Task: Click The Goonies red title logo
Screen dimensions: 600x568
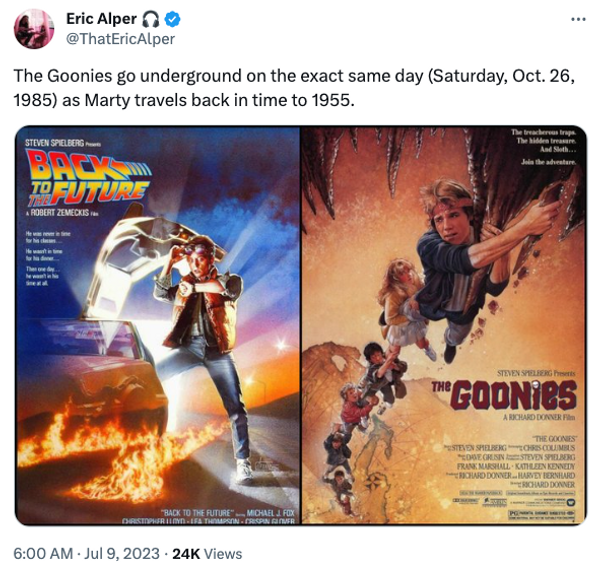Action: pyautogui.click(x=504, y=395)
